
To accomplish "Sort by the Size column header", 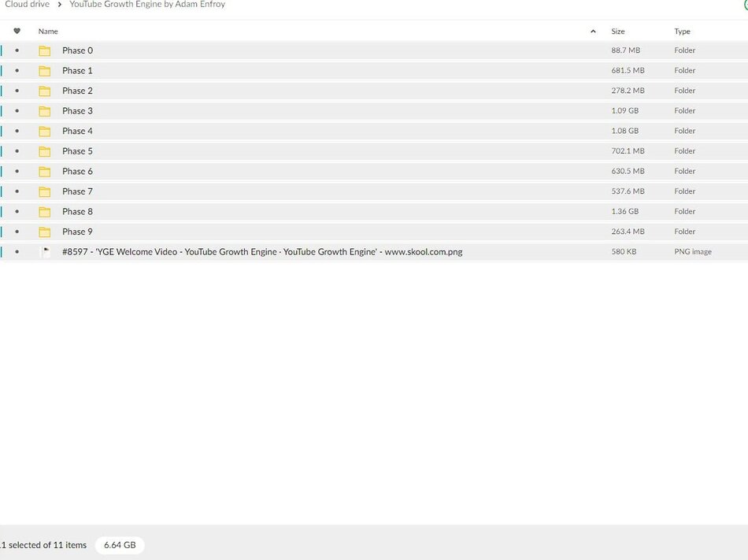I will pyautogui.click(x=618, y=32).
